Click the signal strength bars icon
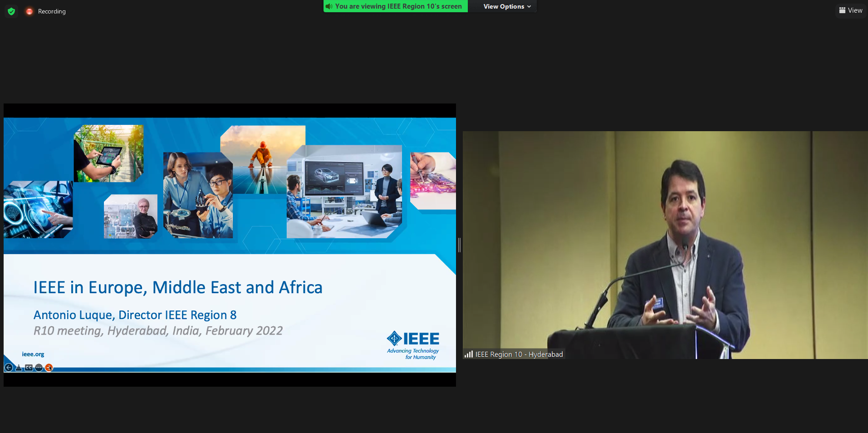The height and width of the screenshot is (433, 868). tap(469, 354)
